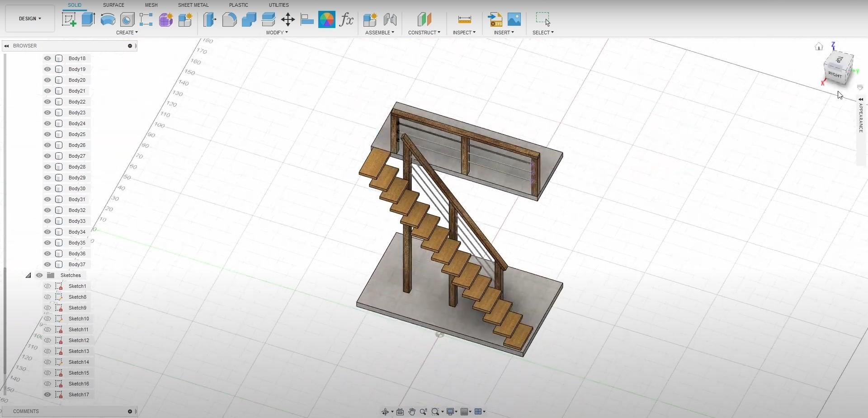
Task: Open the Create Form tool
Action: point(166,19)
